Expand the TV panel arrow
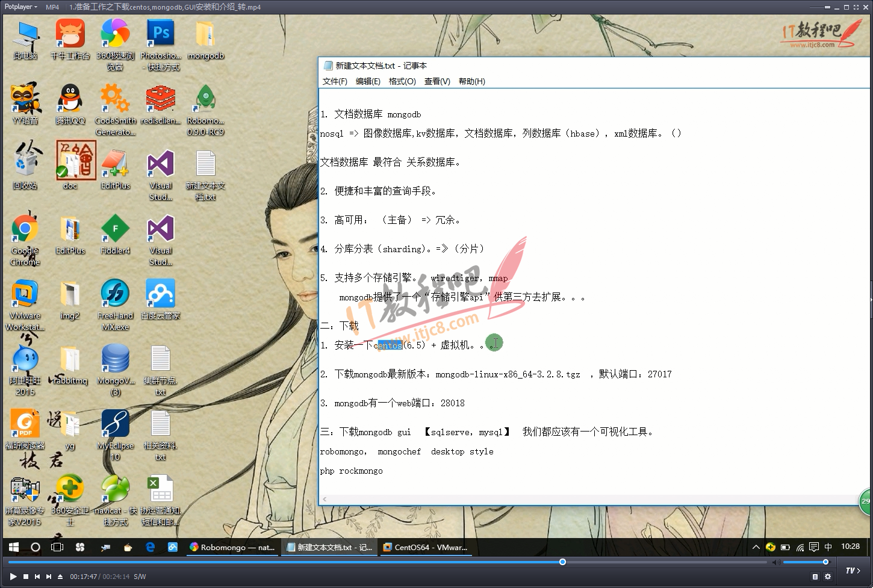 853,571
